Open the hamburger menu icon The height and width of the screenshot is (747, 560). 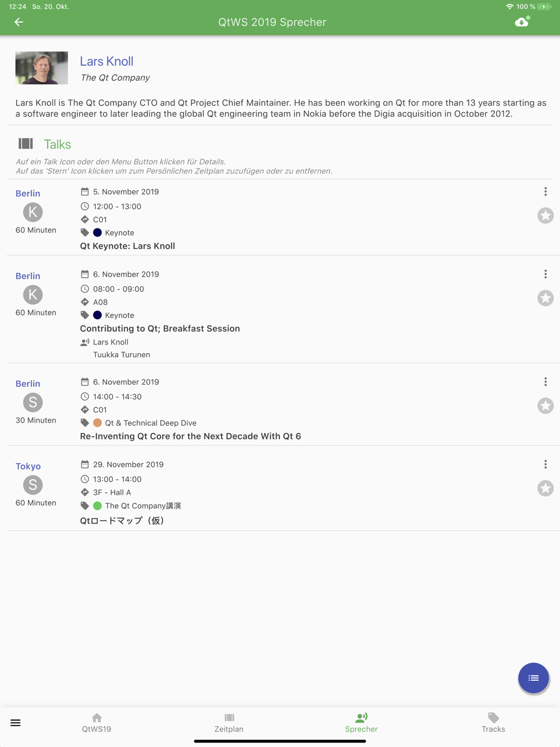tap(16, 723)
